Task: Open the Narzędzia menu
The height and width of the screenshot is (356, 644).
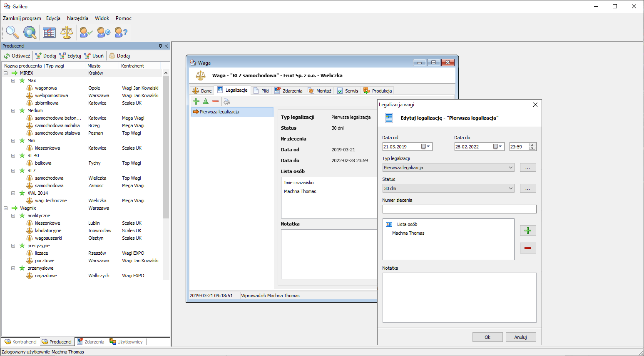Action: coord(77,18)
